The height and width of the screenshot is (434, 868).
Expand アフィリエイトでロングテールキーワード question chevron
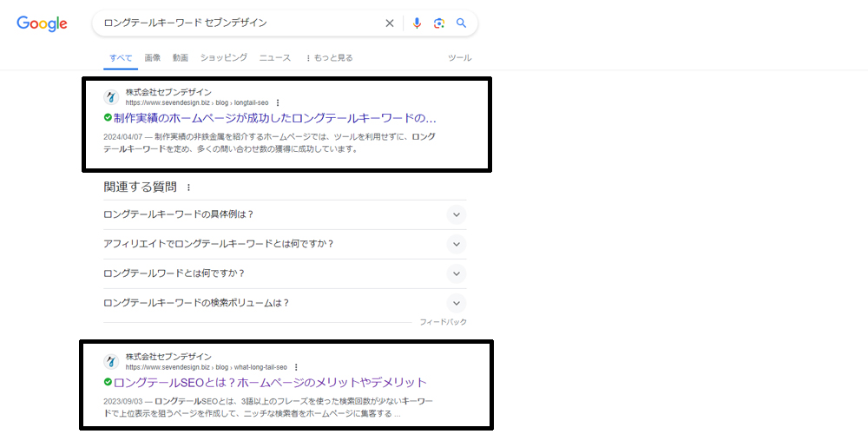(x=457, y=244)
